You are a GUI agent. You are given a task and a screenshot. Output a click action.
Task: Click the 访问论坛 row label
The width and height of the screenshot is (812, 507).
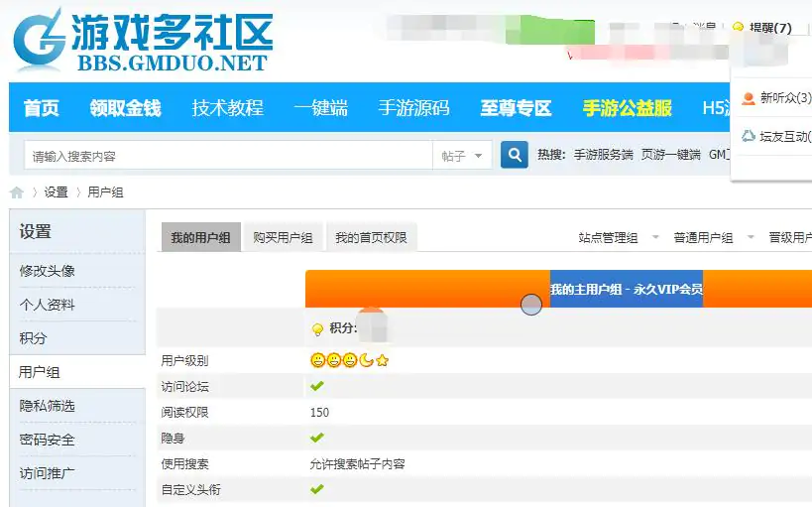click(x=184, y=386)
